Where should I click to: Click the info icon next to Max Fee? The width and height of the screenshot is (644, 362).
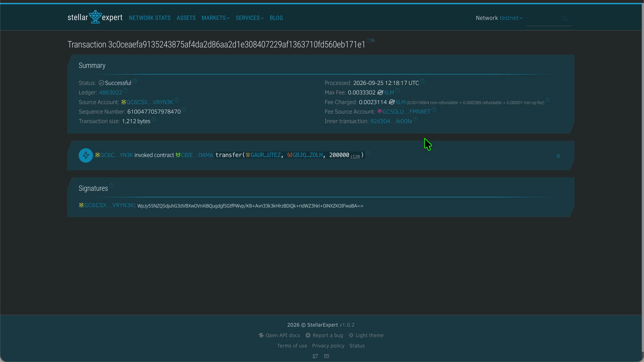pos(397,90)
